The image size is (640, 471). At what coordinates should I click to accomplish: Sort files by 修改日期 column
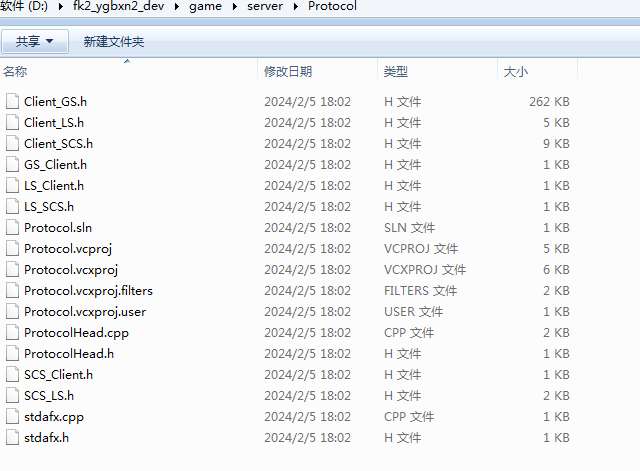(x=288, y=72)
